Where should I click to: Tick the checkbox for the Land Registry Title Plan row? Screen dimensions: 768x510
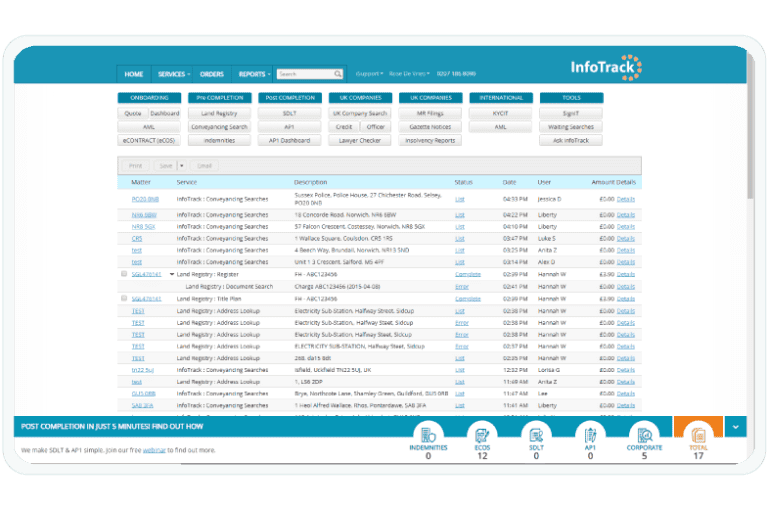point(124,298)
